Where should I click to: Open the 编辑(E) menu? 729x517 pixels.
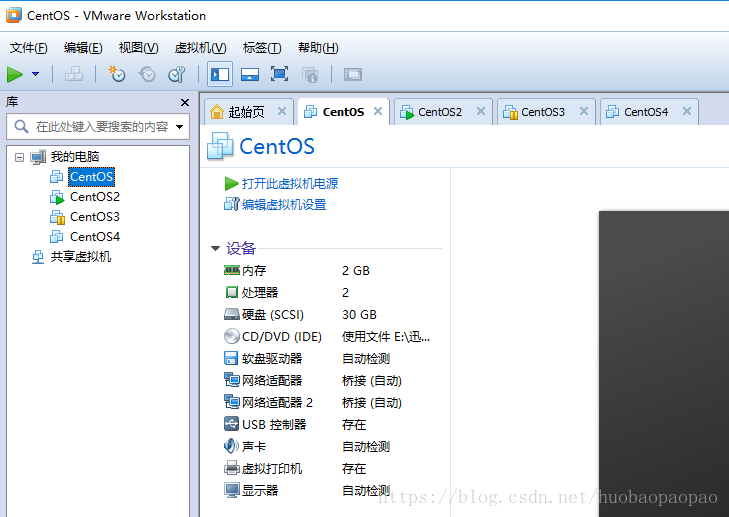(83, 47)
